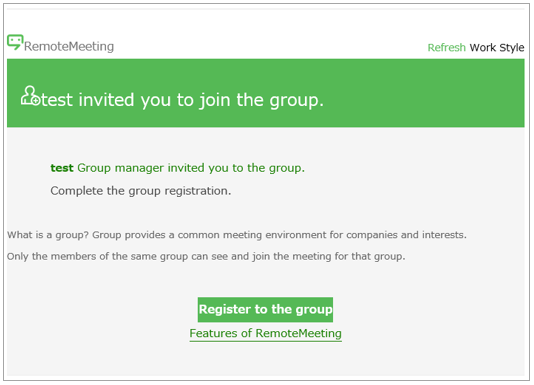
Task: Click the bold 'test' group name
Action: (62, 168)
